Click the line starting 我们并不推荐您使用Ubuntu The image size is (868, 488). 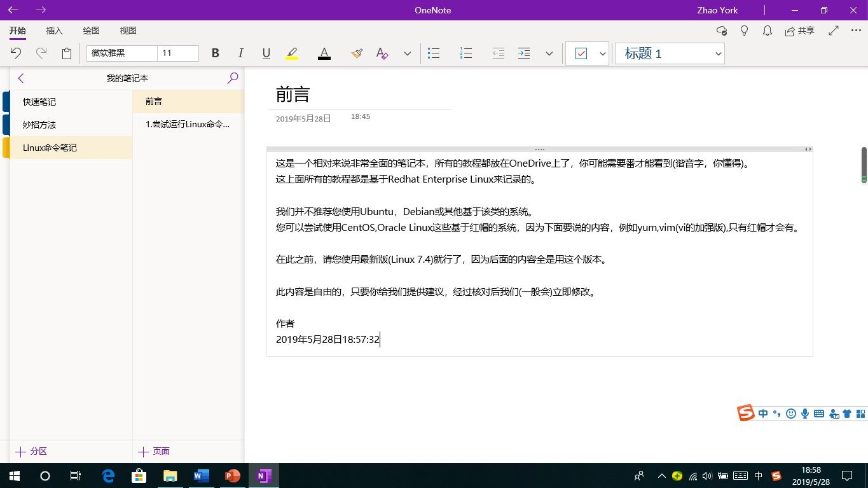pyautogui.click(x=405, y=211)
